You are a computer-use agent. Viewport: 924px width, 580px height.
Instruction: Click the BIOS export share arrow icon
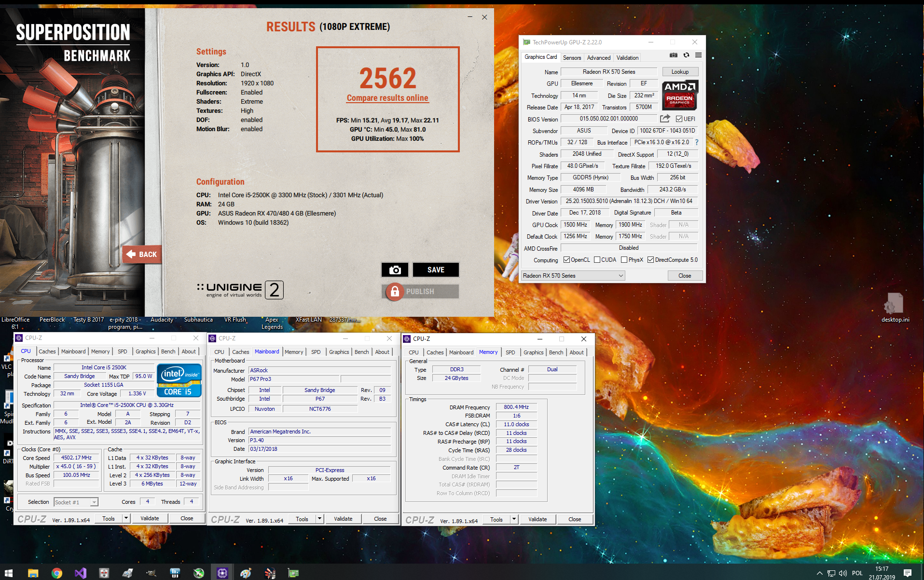(x=665, y=119)
